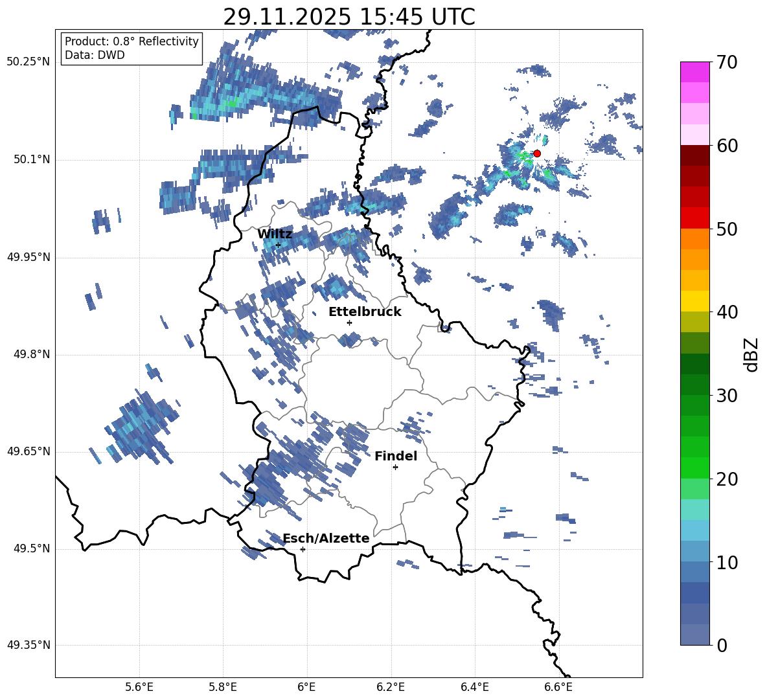Click the Product: 0.8° Reflectivity text
This screenshot has width=767, height=700.
132,41
